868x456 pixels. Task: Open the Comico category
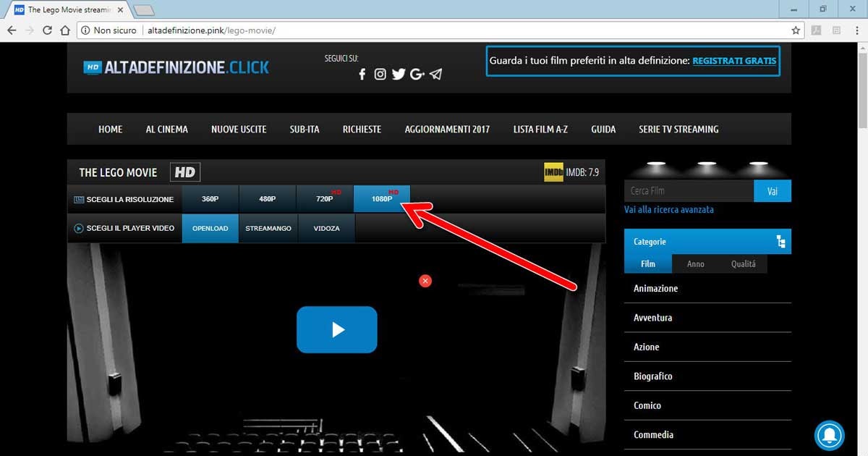(647, 405)
